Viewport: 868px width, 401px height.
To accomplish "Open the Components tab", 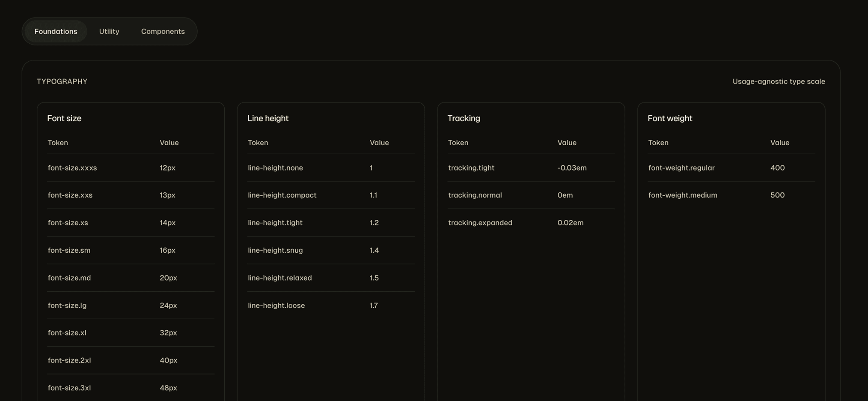I will [x=163, y=31].
